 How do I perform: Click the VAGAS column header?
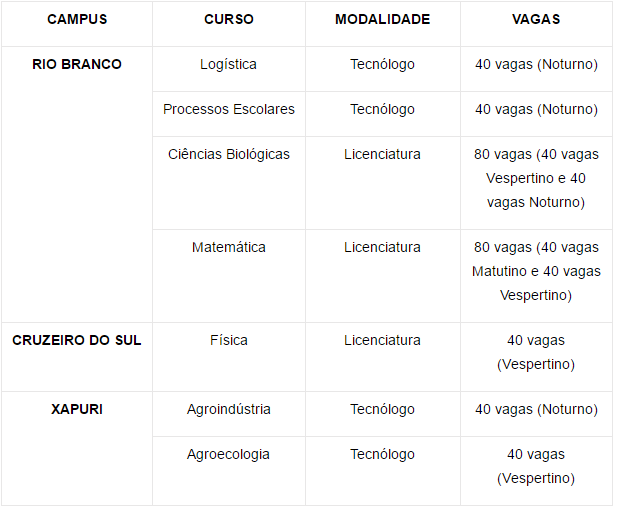536,19
